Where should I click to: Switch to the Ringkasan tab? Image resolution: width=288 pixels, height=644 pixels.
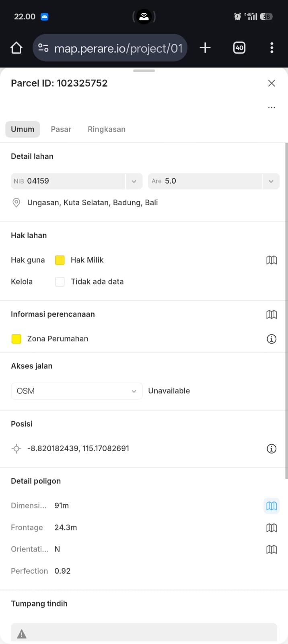coord(107,130)
